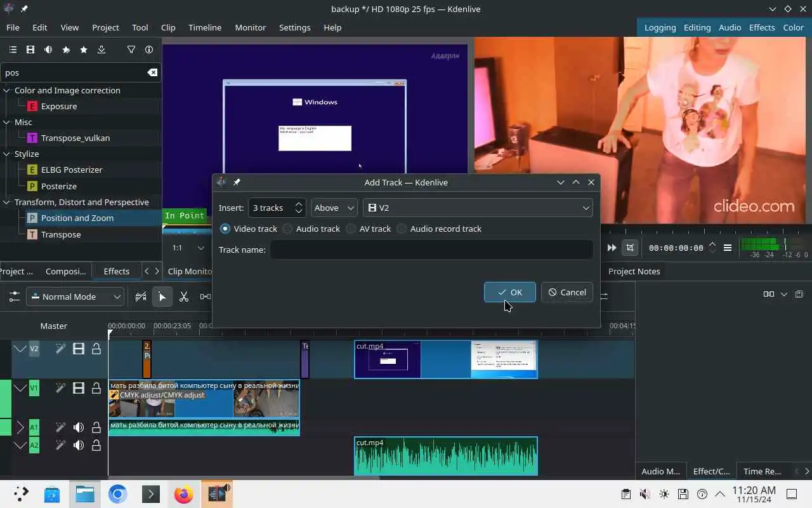Click monitor fast-forward button
The height and width of the screenshot is (508, 812).
tap(612, 248)
